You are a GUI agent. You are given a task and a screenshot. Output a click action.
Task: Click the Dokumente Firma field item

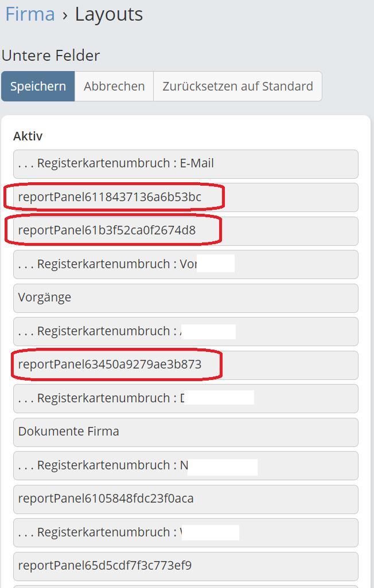pyautogui.click(x=185, y=432)
